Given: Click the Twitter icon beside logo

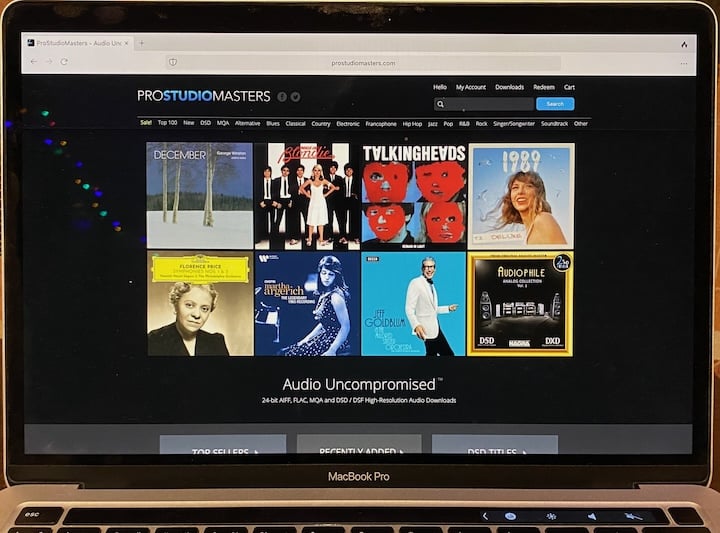Looking at the screenshot, I should 296,97.
